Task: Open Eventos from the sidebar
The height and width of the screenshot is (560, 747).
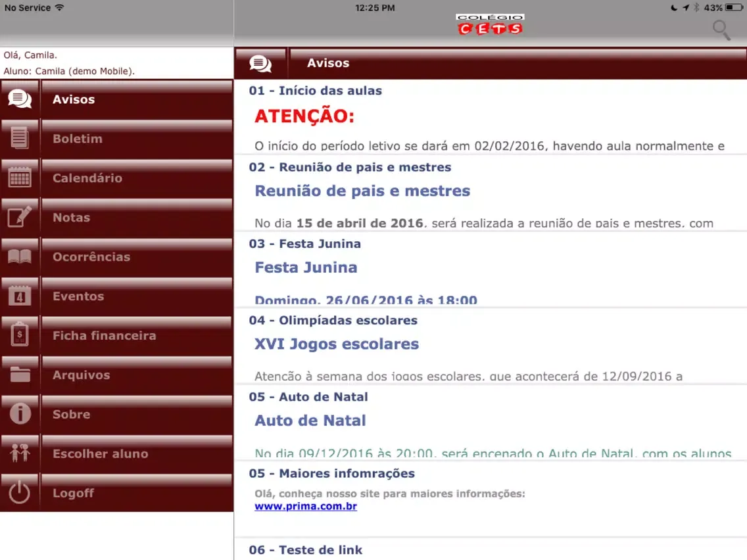Action: [x=117, y=296]
